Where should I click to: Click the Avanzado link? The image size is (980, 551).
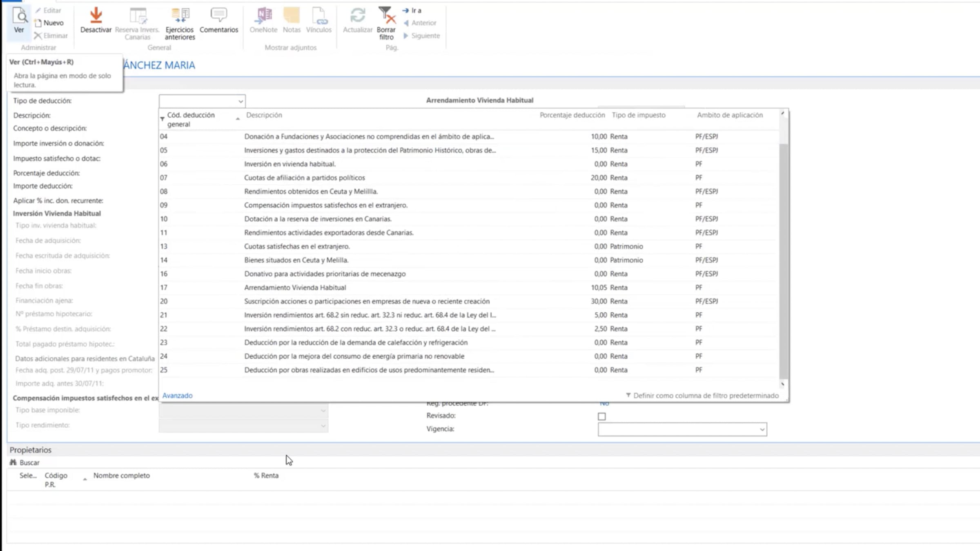point(177,395)
